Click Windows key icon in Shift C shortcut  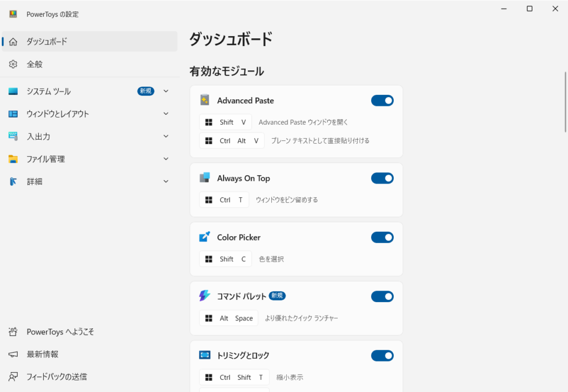tap(209, 259)
